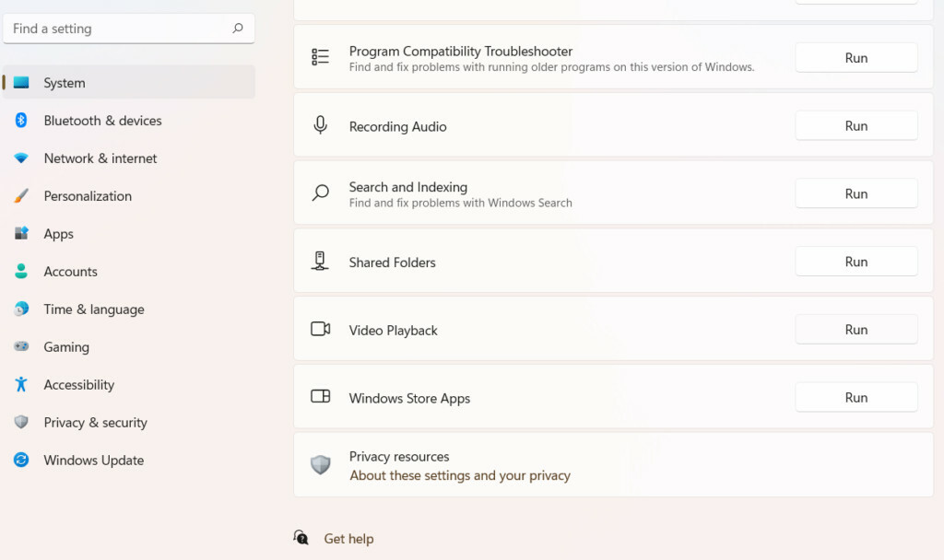Run the Program Compatibility Troubleshooter
The height and width of the screenshot is (560, 944).
(855, 58)
